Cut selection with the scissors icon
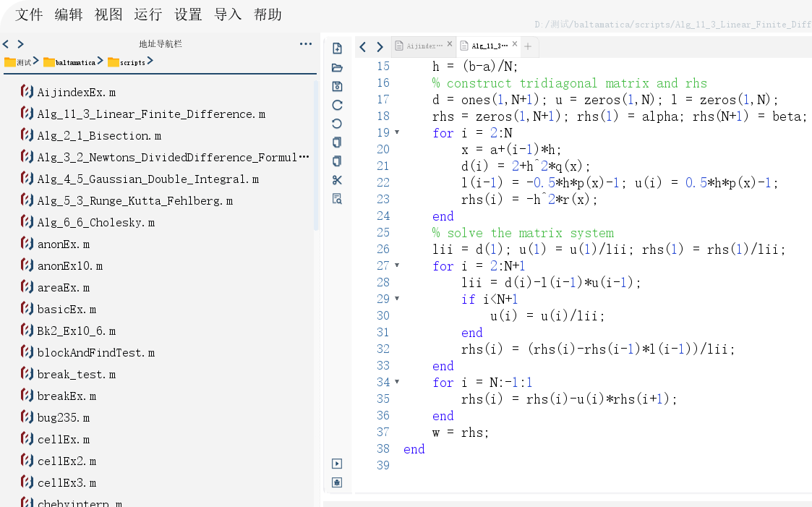 337,179
